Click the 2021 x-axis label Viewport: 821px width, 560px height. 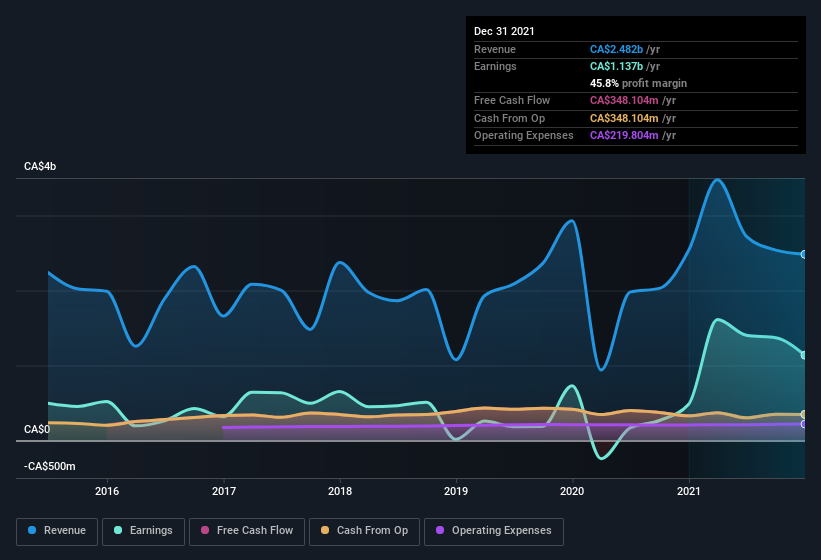point(688,491)
